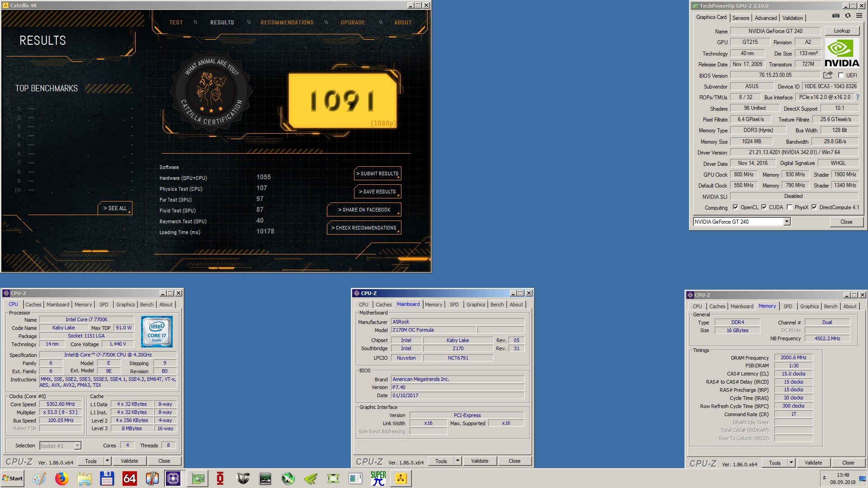Click Check Recommendations in Catzilla

point(364,228)
